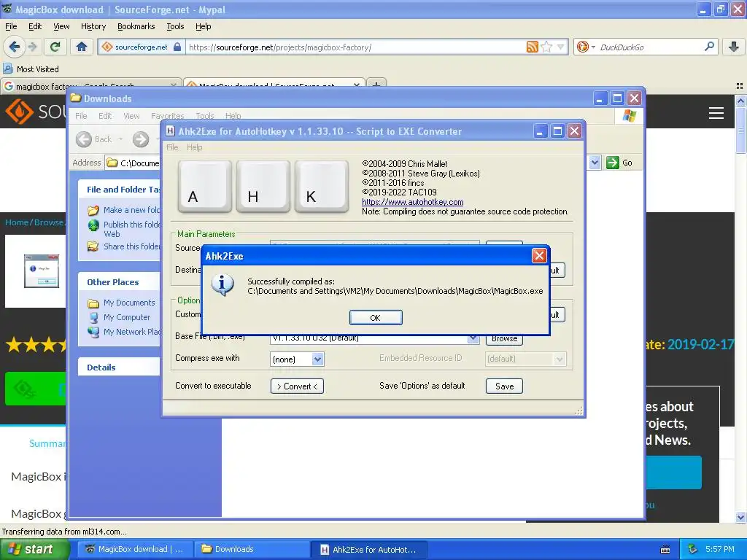The width and height of the screenshot is (747, 560).
Task: Open the Bookmarks menu in Mypal
Action: (x=136, y=26)
